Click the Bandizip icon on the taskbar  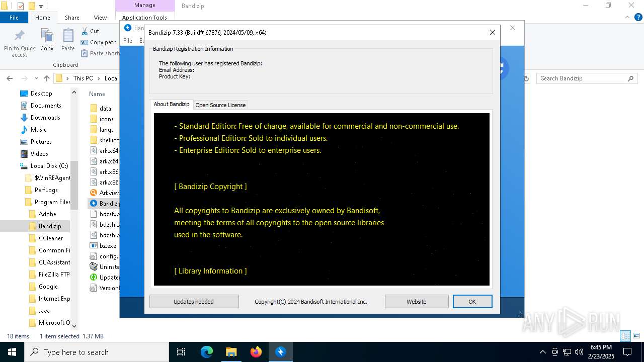pos(281,352)
